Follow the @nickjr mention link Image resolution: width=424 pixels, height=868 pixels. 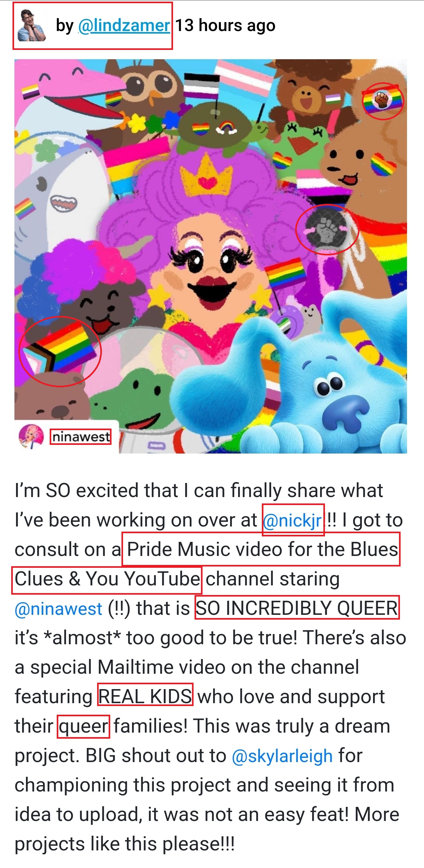pyautogui.click(x=293, y=520)
